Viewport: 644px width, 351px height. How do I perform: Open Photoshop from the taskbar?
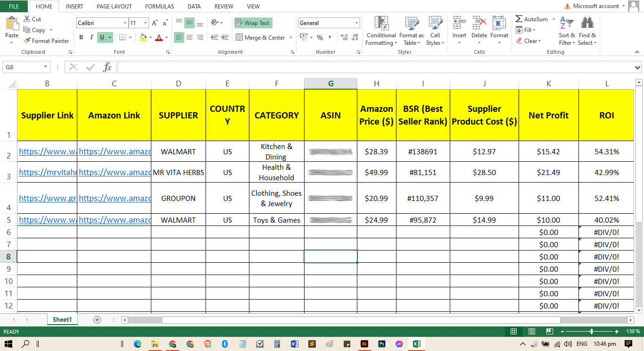tap(382, 344)
